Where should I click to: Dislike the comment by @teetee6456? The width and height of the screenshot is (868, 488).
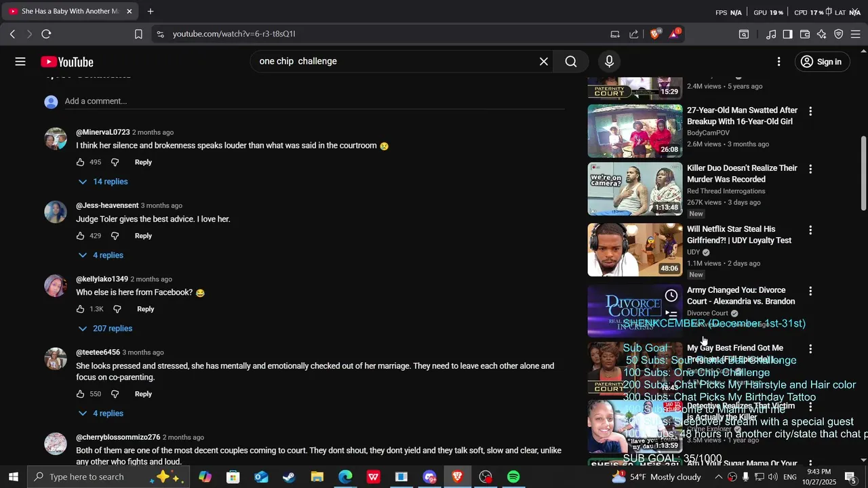(115, 394)
